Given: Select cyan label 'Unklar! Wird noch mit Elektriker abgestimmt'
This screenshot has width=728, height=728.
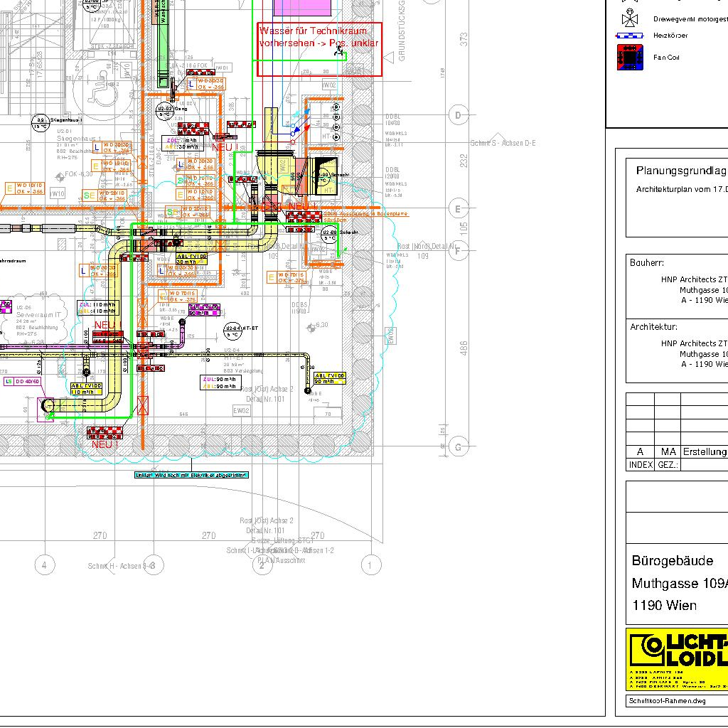Looking at the screenshot, I should (191, 475).
